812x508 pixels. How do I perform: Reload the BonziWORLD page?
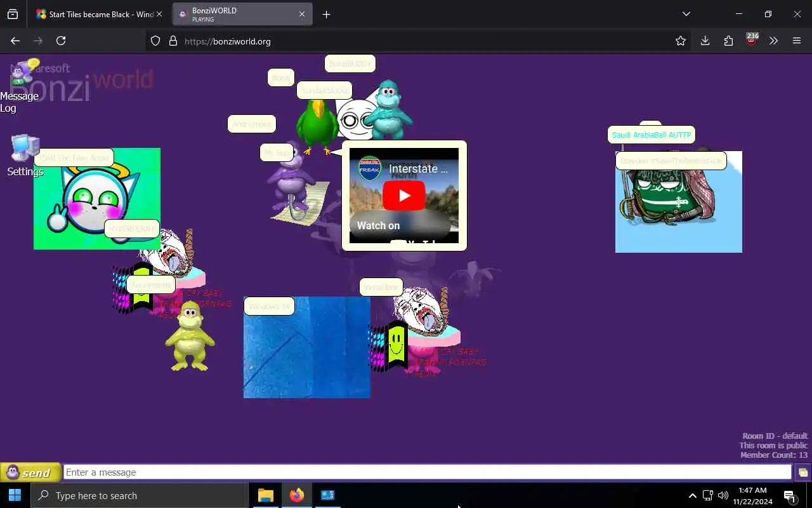pos(61,41)
